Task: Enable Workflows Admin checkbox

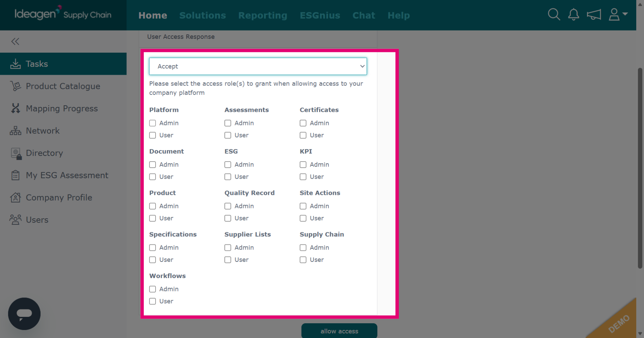Action: (x=153, y=289)
